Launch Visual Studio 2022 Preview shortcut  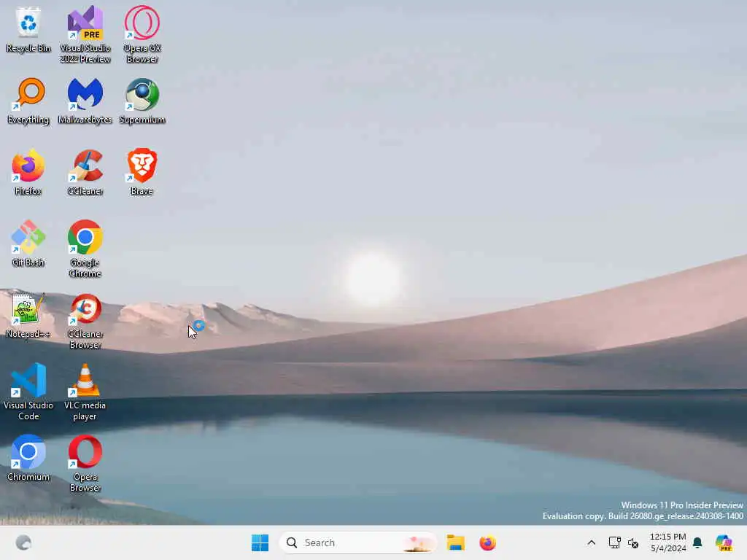(85, 34)
